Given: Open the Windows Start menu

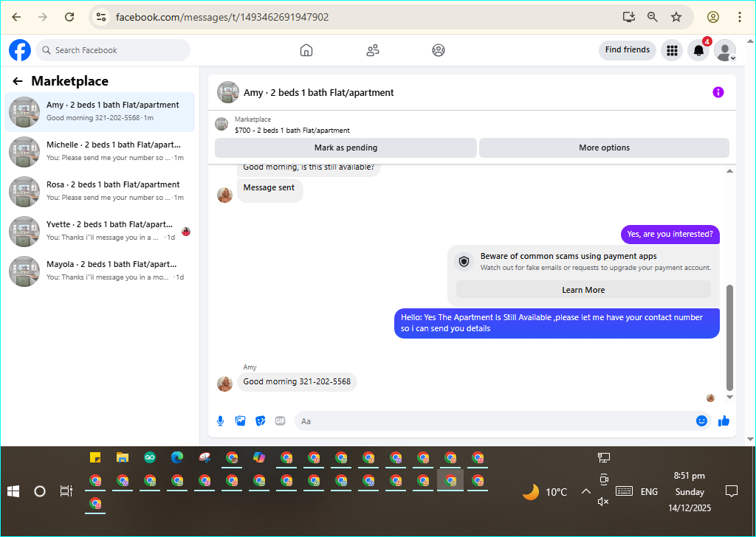Looking at the screenshot, I should (13, 491).
